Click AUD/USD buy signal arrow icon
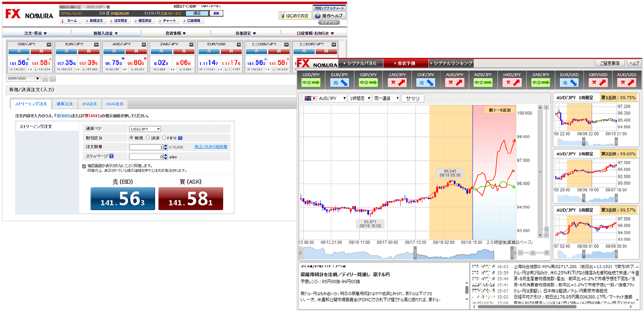 [x=627, y=83]
